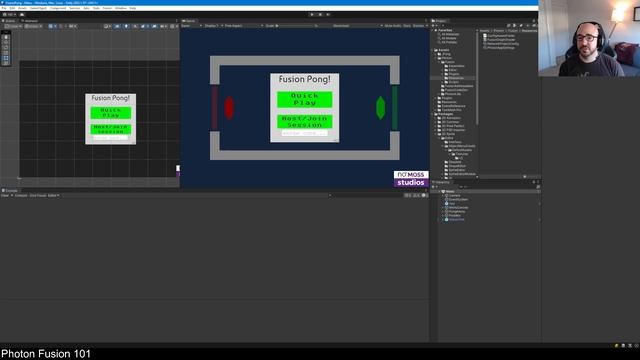The width and height of the screenshot is (640, 360).
Task: Select the NetworkProjectConfig asset
Action: click(x=502, y=44)
